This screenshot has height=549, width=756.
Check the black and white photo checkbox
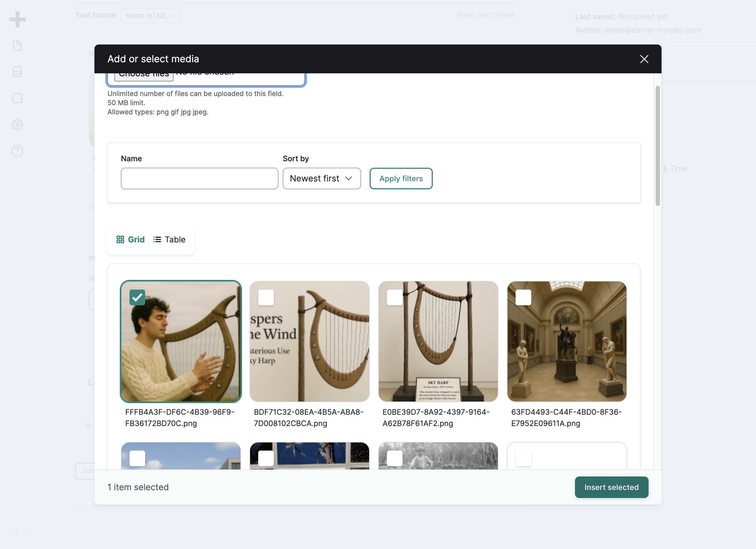pos(395,458)
